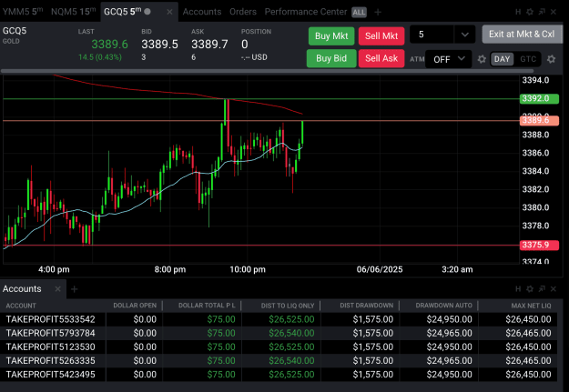Click H icon in chart panel header
Image resolution: width=569 pixels, height=392 pixels.
(x=518, y=12)
